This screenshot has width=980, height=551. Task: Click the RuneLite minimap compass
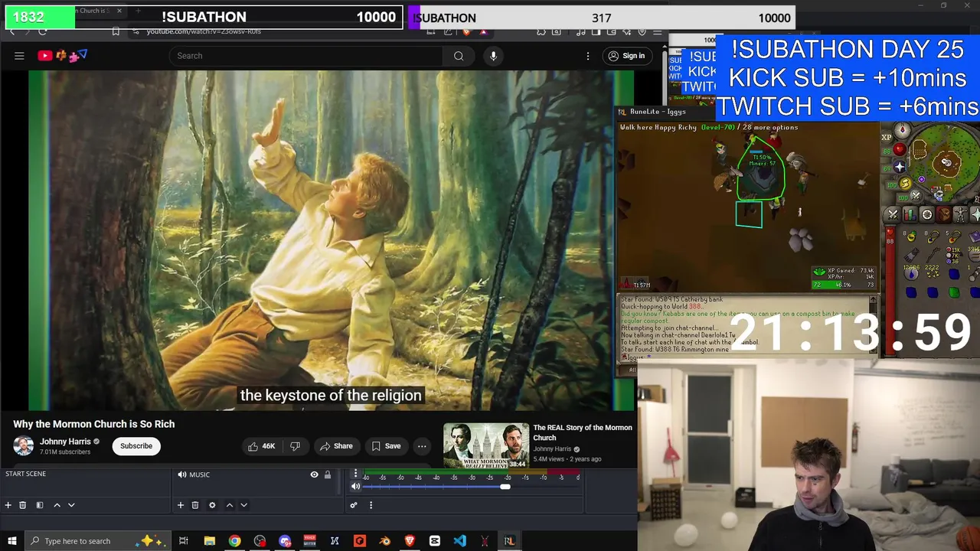[x=903, y=130]
